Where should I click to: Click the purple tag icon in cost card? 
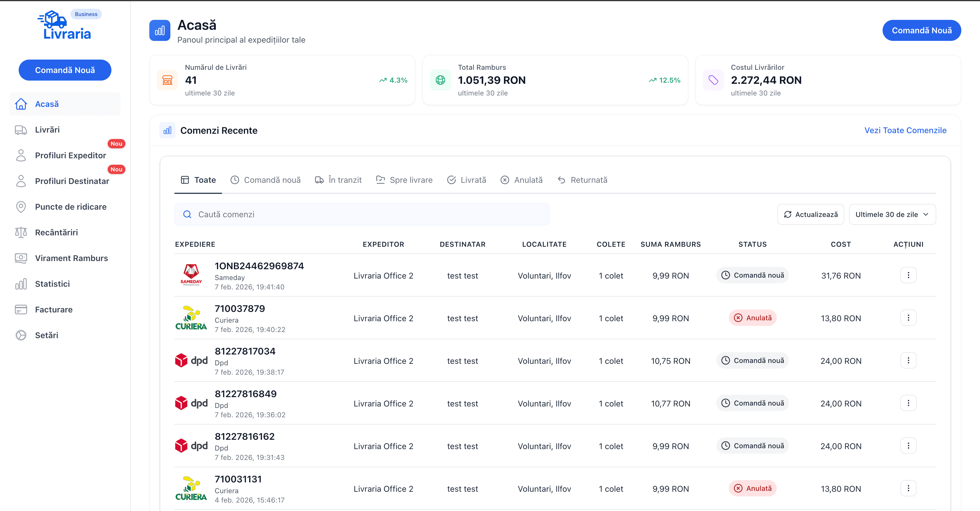point(713,80)
